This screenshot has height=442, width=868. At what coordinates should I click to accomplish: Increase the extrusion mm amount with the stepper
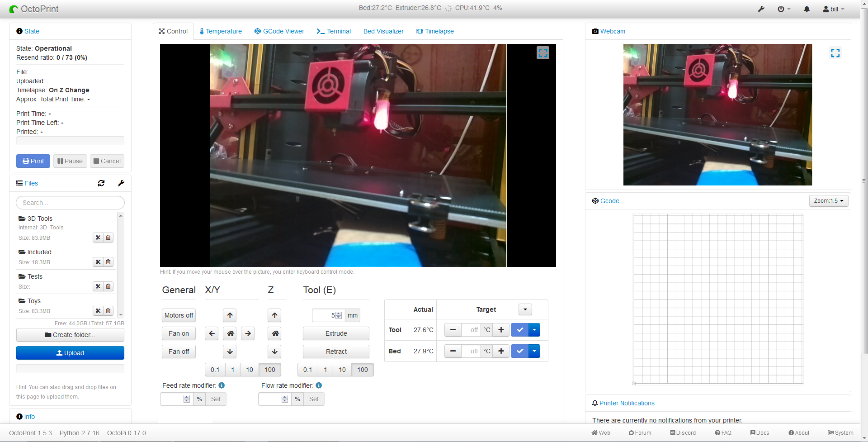[340, 314]
